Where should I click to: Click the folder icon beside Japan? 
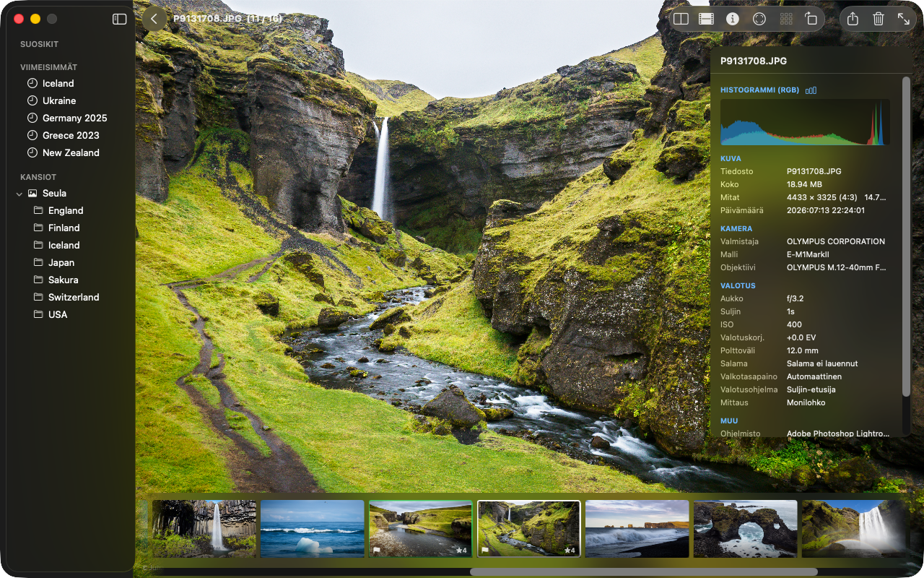[x=38, y=262]
